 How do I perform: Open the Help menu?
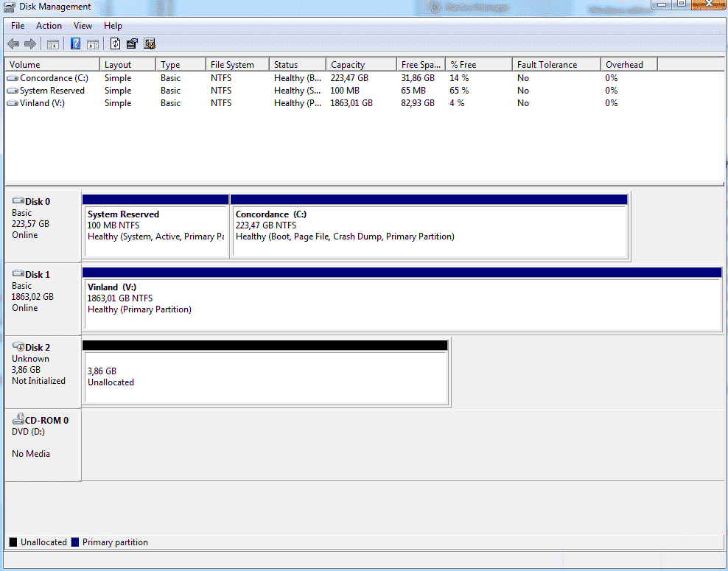point(113,26)
